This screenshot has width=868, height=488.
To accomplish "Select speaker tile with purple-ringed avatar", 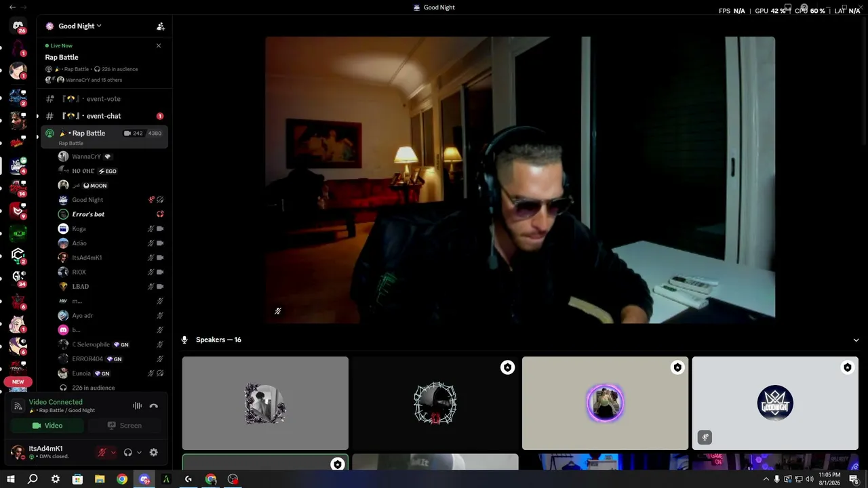I will 605,403.
